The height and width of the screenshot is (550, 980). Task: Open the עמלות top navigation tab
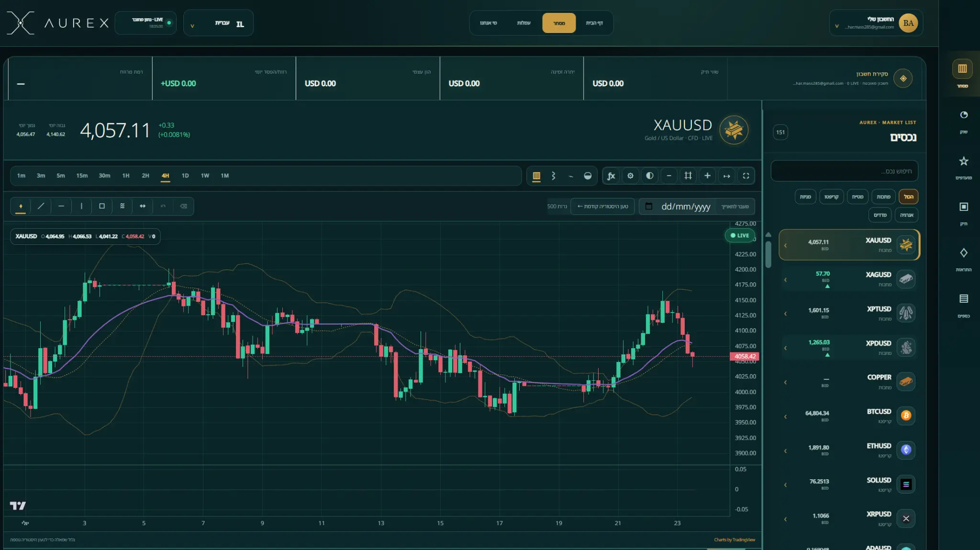click(524, 23)
